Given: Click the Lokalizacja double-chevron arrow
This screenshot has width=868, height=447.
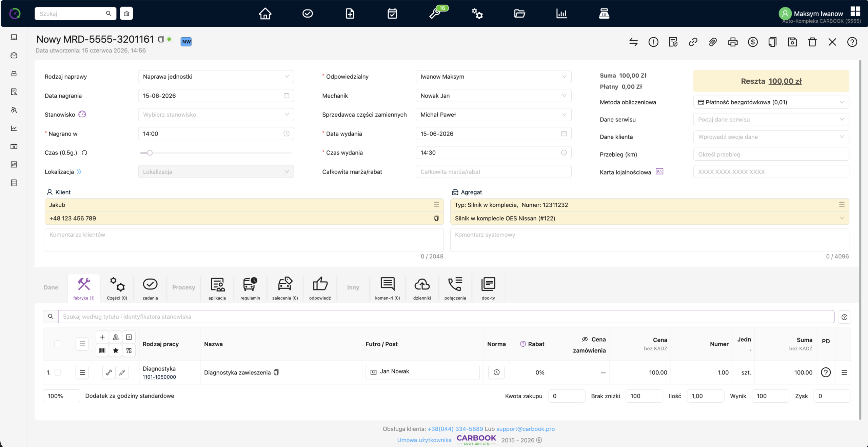Looking at the screenshot, I should (x=79, y=172).
